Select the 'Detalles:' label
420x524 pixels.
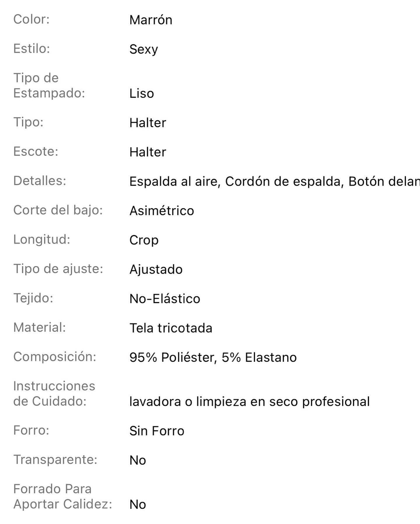40,181
